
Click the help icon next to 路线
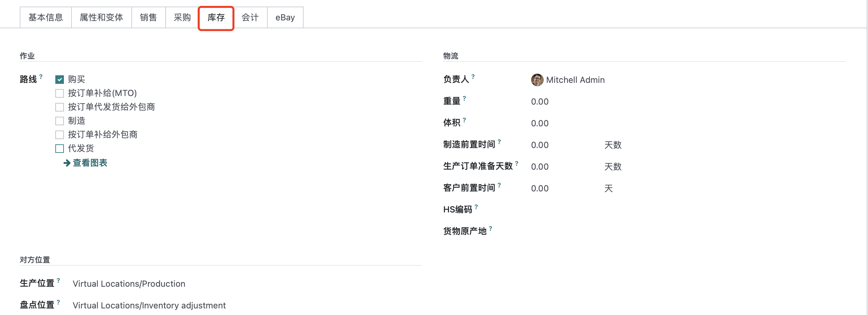[x=41, y=76]
